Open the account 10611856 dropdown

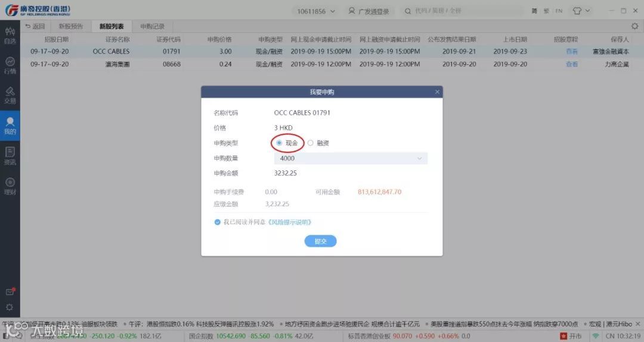point(316,11)
